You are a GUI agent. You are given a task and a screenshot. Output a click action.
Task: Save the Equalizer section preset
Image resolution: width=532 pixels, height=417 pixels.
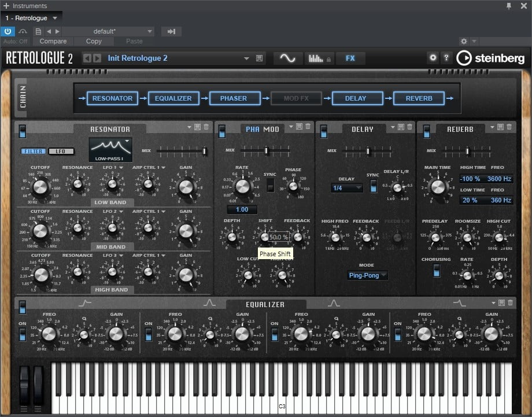tap(501, 302)
